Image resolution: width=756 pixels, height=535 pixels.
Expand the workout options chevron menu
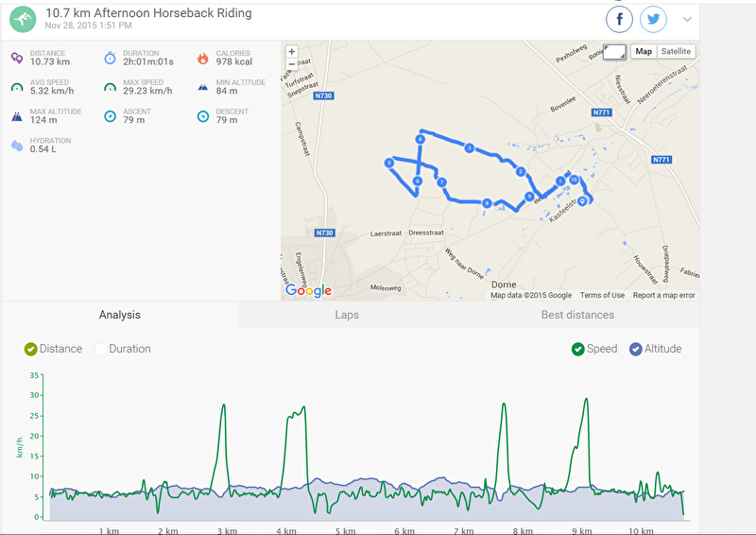pos(687,19)
